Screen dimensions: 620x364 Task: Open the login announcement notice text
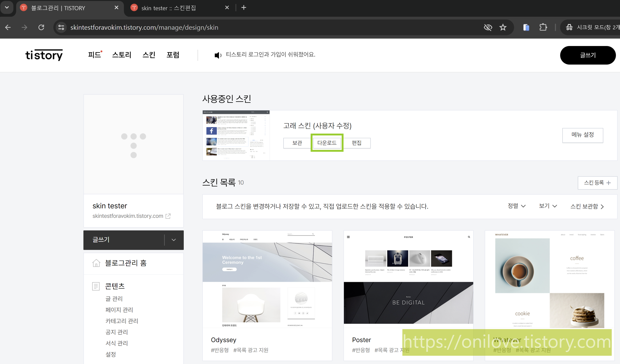coord(271,54)
